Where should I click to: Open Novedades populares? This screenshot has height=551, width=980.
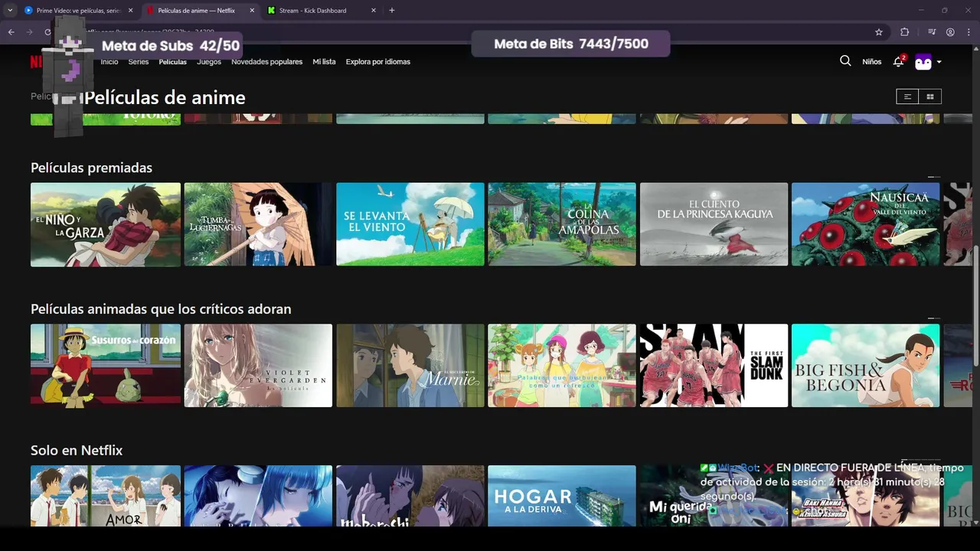(267, 62)
